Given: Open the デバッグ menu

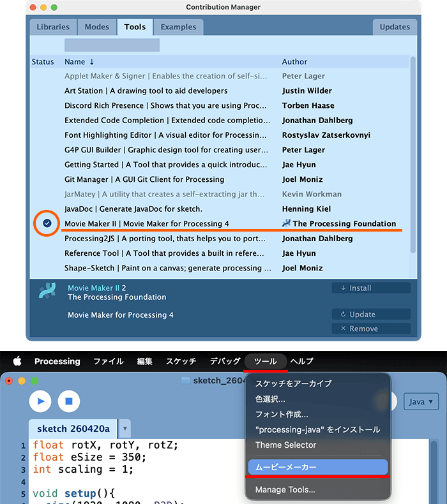Looking at the screenshot, I should coord(225,361).
